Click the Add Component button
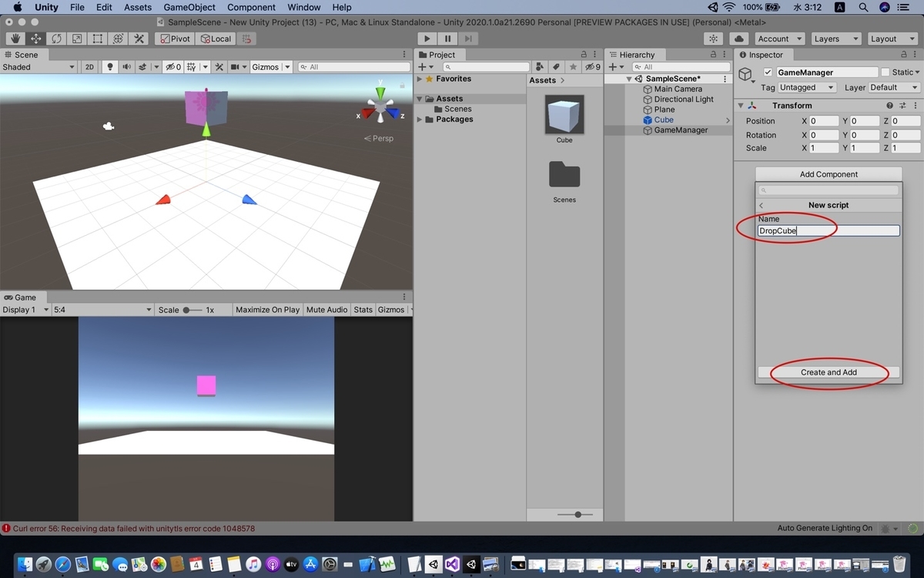Screen dimensions: 924x578 829,174
